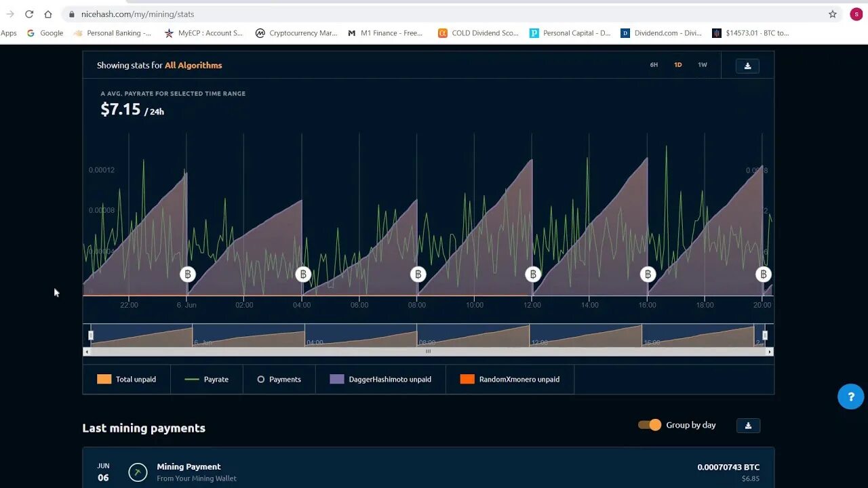Viewport: 868px width, 488px height.
Task: Select the 1W time range
Action: tap(702, 65)
